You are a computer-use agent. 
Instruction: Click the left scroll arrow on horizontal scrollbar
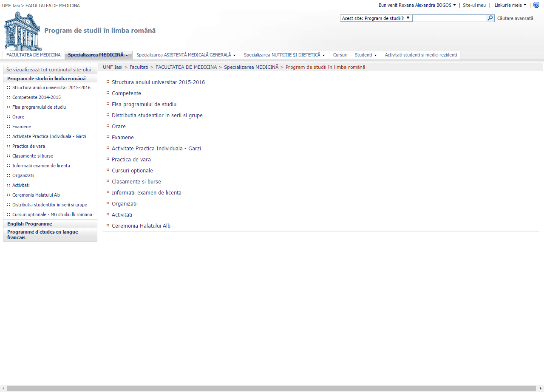pyautogui.click(x=3, y=388)
